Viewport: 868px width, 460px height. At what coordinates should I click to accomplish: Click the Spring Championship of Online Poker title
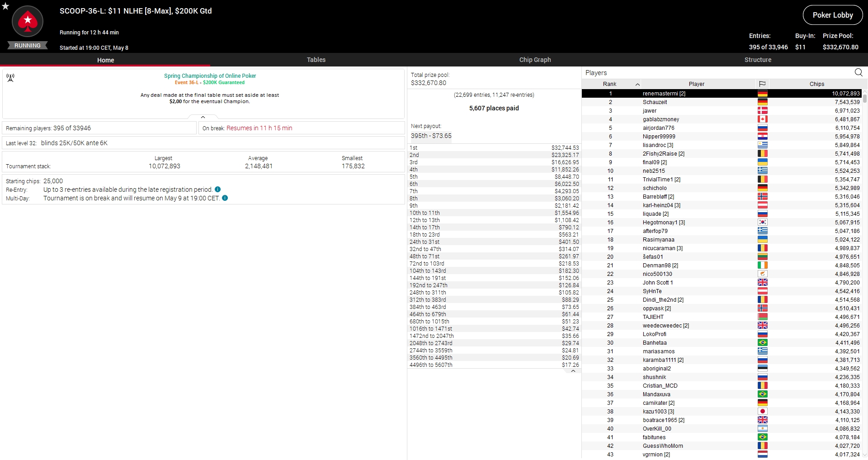tap(210, 76)
